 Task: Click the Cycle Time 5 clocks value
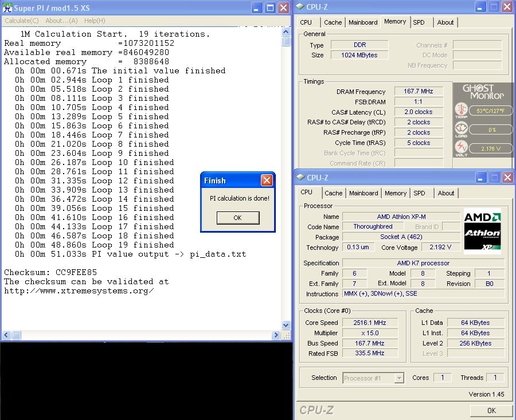419,143
